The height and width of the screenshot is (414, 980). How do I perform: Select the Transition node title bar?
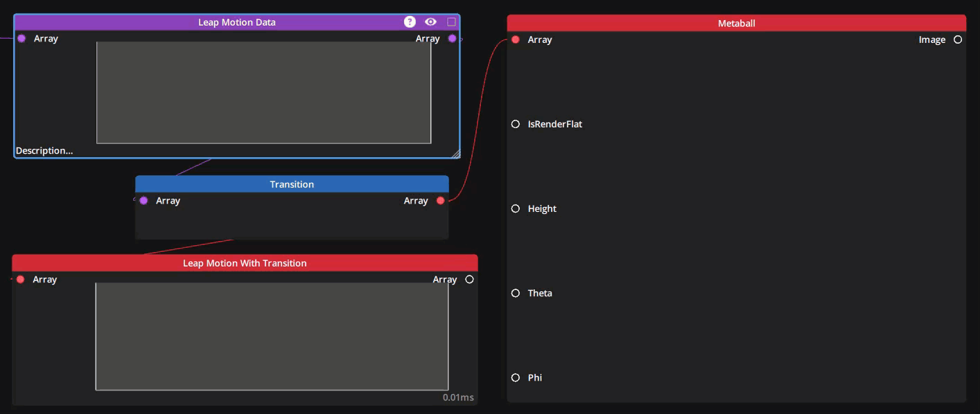292,184
